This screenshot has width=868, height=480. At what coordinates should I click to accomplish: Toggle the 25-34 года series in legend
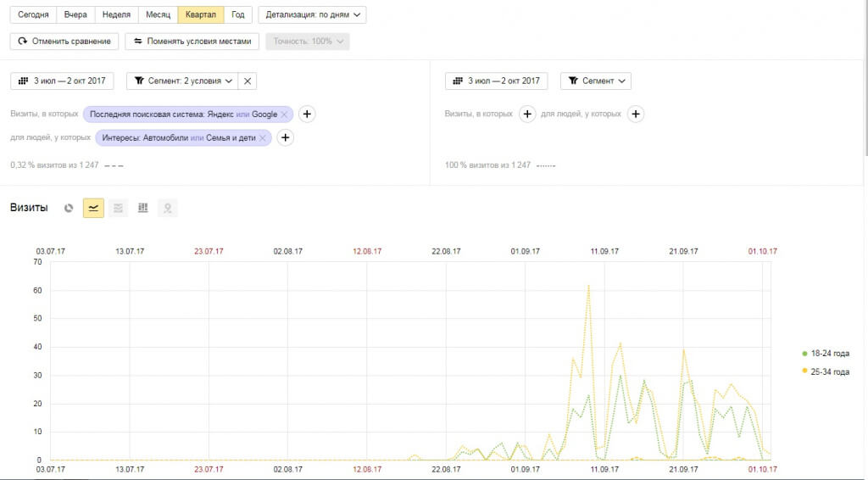click(825, 371)
